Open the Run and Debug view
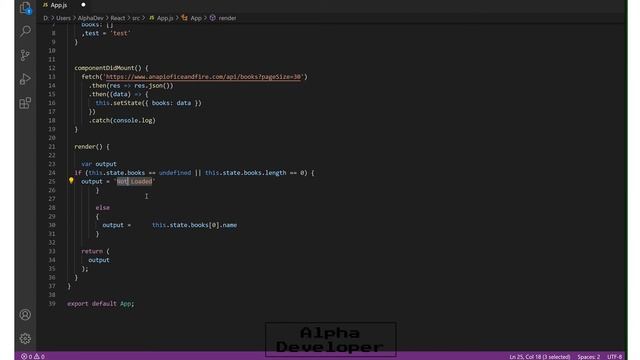Image resolution: width=640 pixels, height=360 pixels. pos(25,79)
